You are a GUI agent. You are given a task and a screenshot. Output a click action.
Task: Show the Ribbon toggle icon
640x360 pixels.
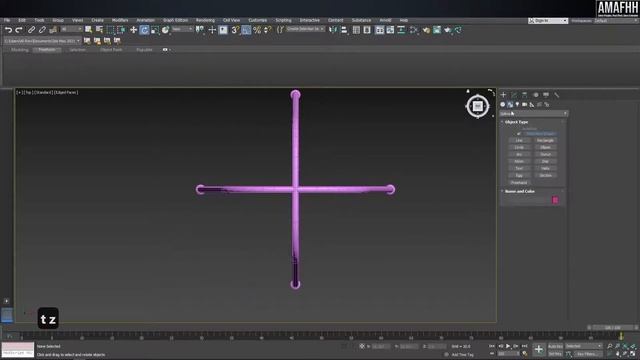pos(380,30)
